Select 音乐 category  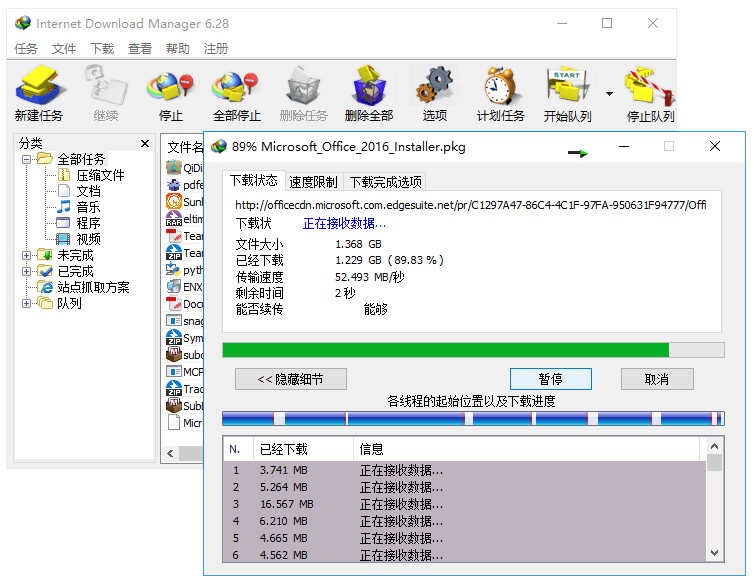(x=79, y=207)
